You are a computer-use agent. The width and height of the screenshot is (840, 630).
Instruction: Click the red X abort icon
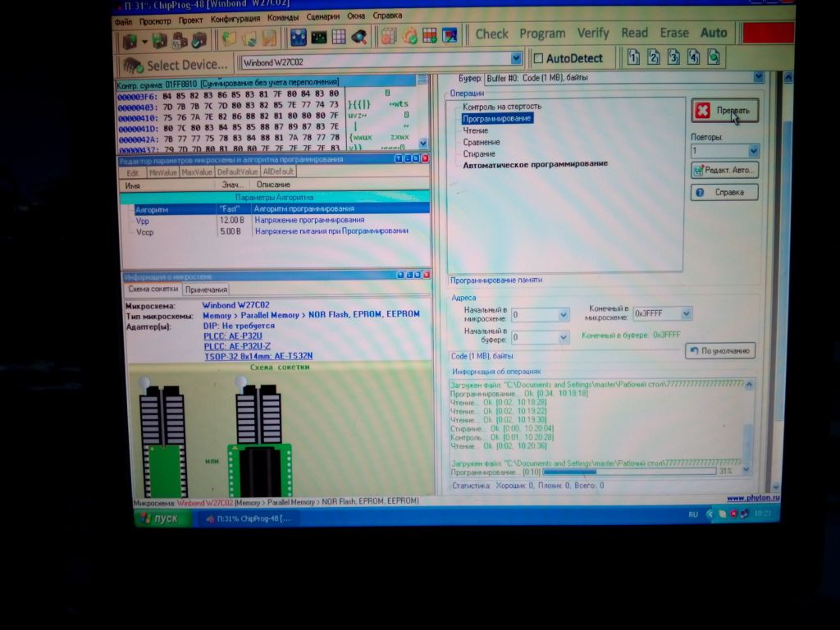pyautogui.click(x=703, y=111)
